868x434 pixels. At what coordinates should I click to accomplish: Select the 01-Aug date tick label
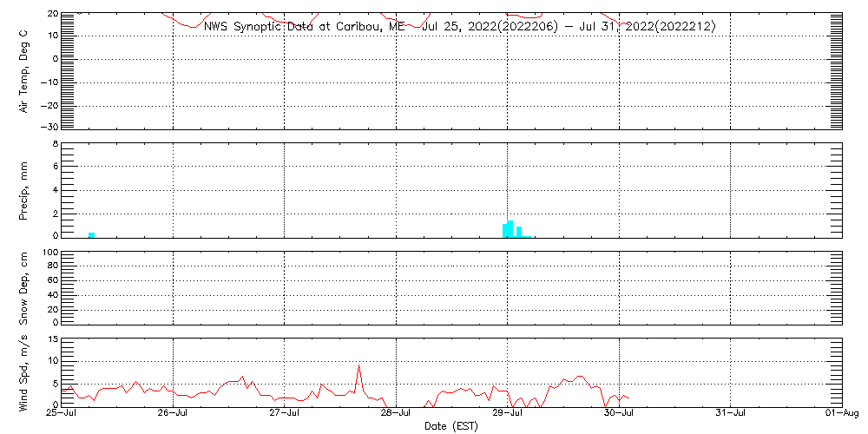(x=842, y=414)
